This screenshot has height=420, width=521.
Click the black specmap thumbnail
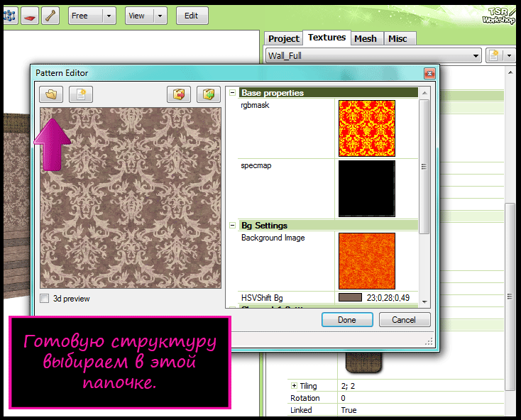pos(367,189)
